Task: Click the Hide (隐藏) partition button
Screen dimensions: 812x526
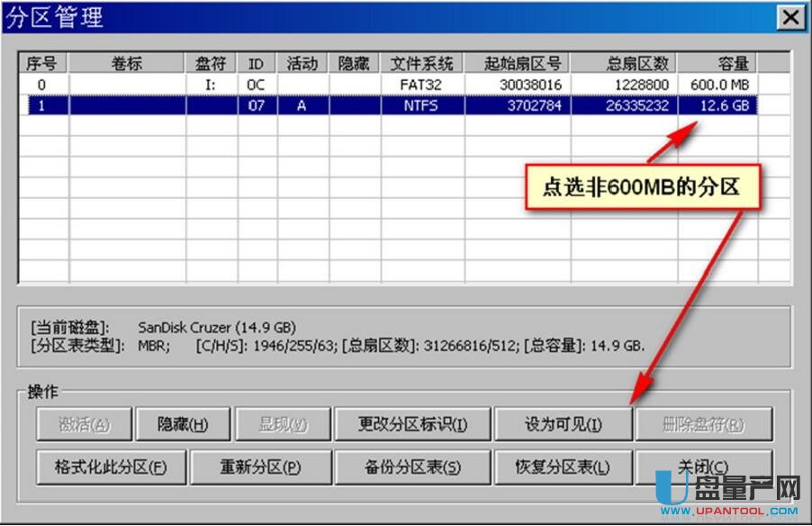Action: pos(183,424)
